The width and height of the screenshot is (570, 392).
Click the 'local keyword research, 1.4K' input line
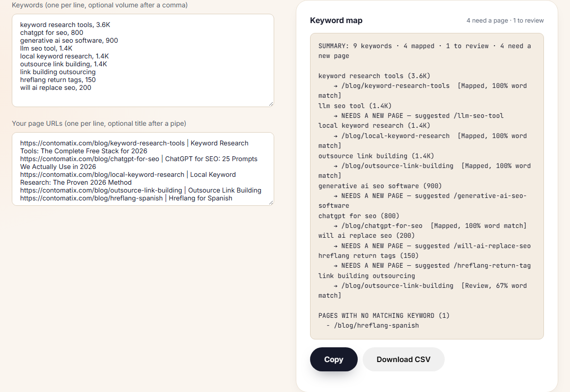(x=64, y=56)
